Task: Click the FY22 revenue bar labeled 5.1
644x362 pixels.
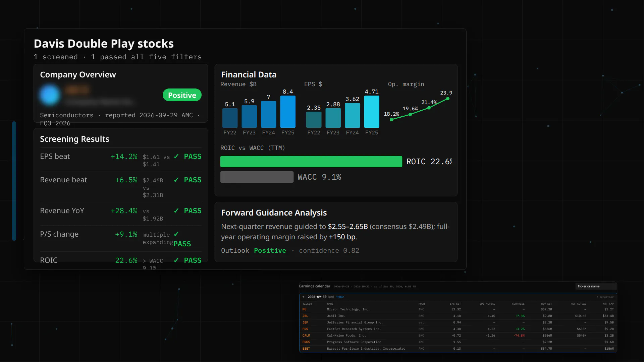Action: [x=230, y=118]
